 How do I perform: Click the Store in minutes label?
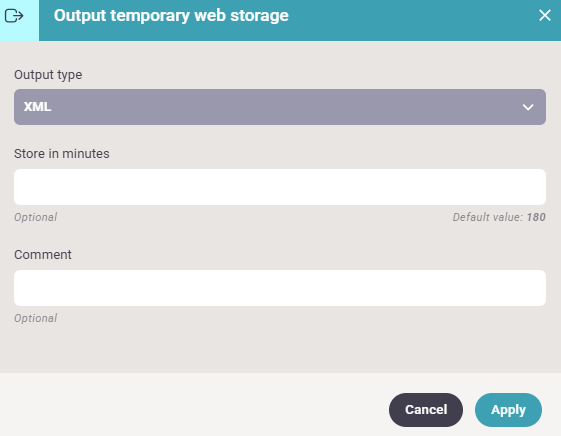click(x=62, y=154)
